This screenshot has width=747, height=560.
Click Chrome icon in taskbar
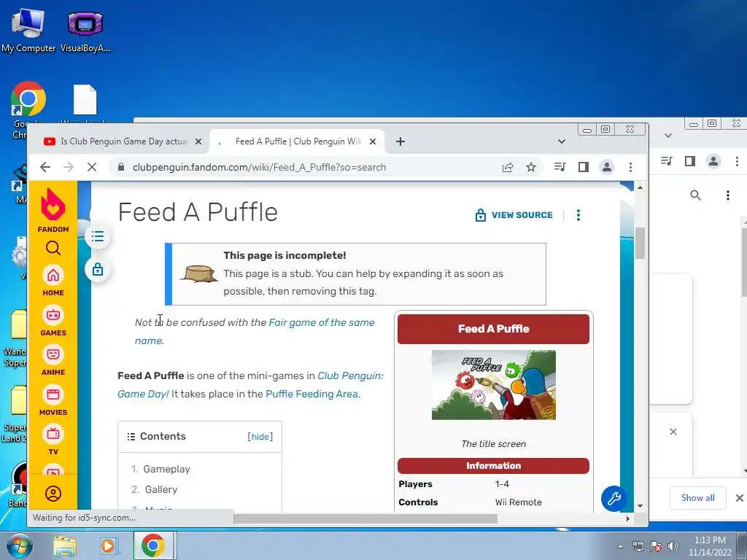tap(153, 546)
